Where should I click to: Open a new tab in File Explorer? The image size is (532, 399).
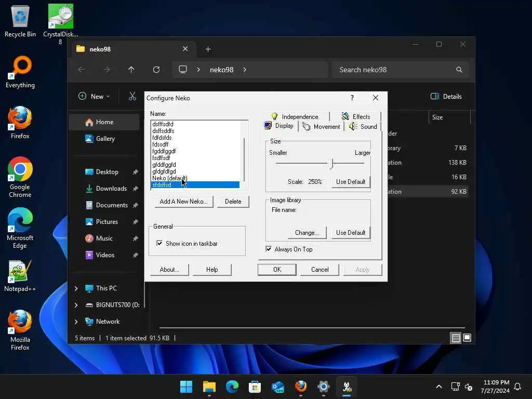pos(208,49)
